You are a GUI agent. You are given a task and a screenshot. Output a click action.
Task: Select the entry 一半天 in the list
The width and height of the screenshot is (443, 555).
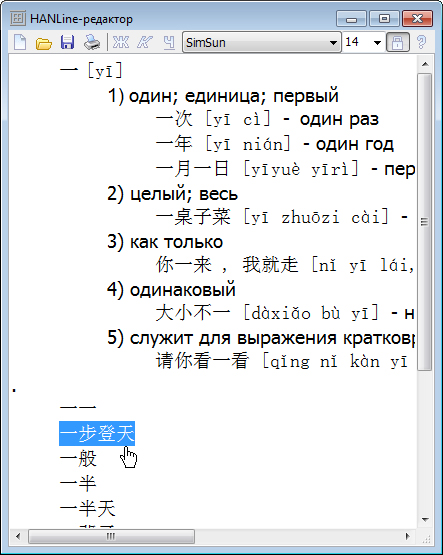(x=87, y=509)
